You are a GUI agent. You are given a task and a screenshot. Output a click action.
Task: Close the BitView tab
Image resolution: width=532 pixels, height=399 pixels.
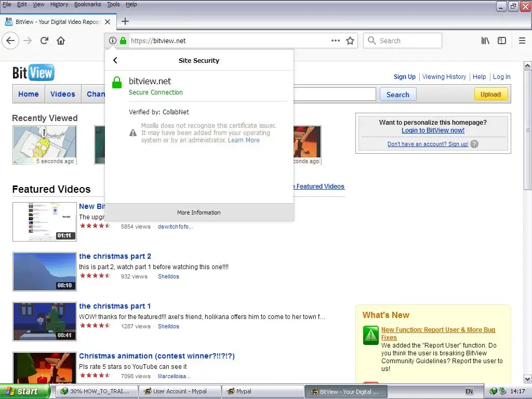click(108, 22)
